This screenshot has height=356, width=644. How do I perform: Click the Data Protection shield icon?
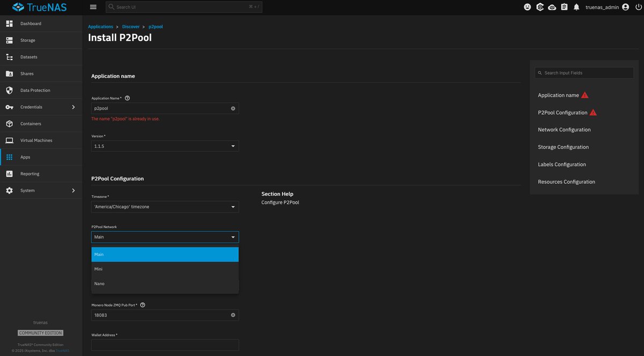[9, 90]
